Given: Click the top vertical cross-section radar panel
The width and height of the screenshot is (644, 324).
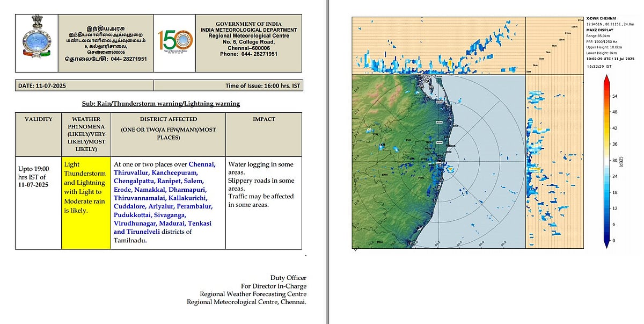Looking at the screenshot, I should [x=438, y=46].
